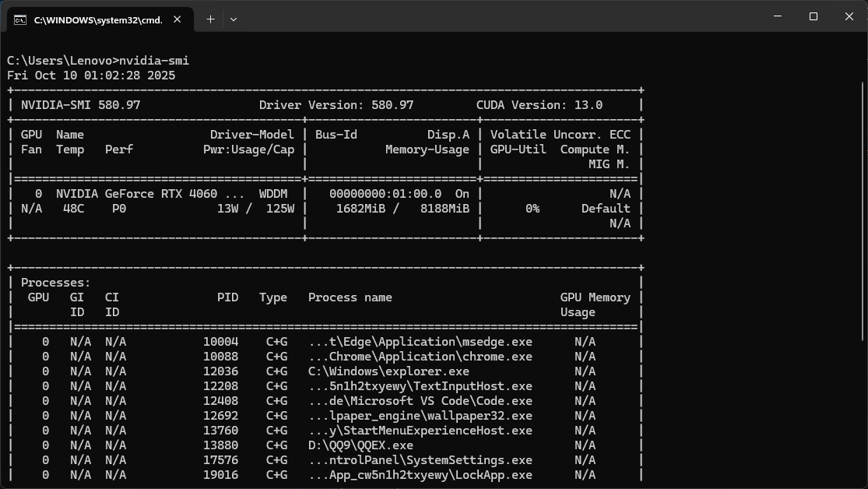This screenshot has width=868, height=489.
Task: Click the Driver-Model column header
Action: 252,135
